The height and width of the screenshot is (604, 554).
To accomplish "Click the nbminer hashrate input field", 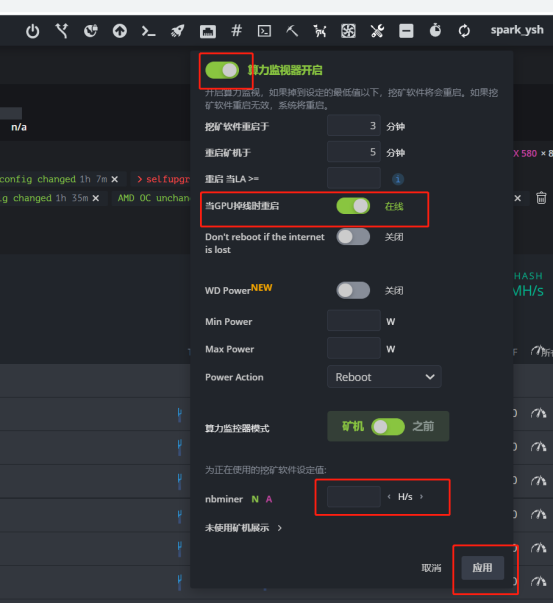I will [354, 497].
